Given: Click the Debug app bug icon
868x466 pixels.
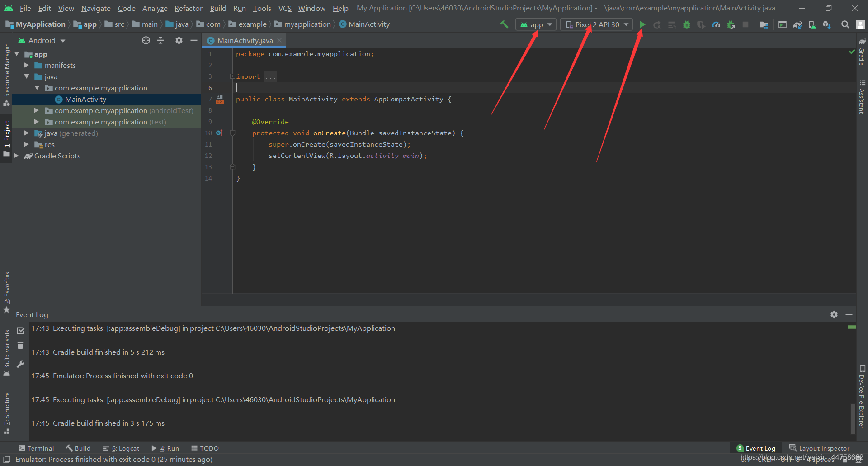Looking at the screenshot, I should (687, 24).
